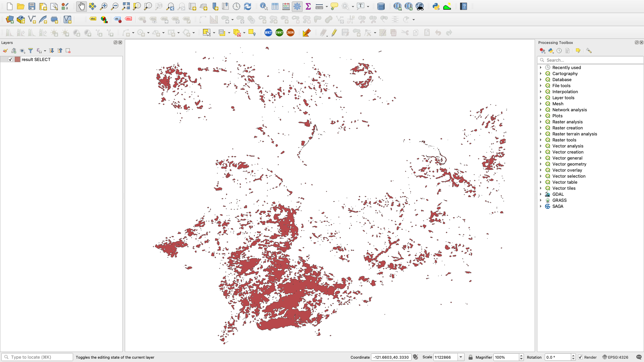The width and height of the screenshot is (644, 362).
Task: Select the Vector tiles tree item
Action: pos(564,188)
